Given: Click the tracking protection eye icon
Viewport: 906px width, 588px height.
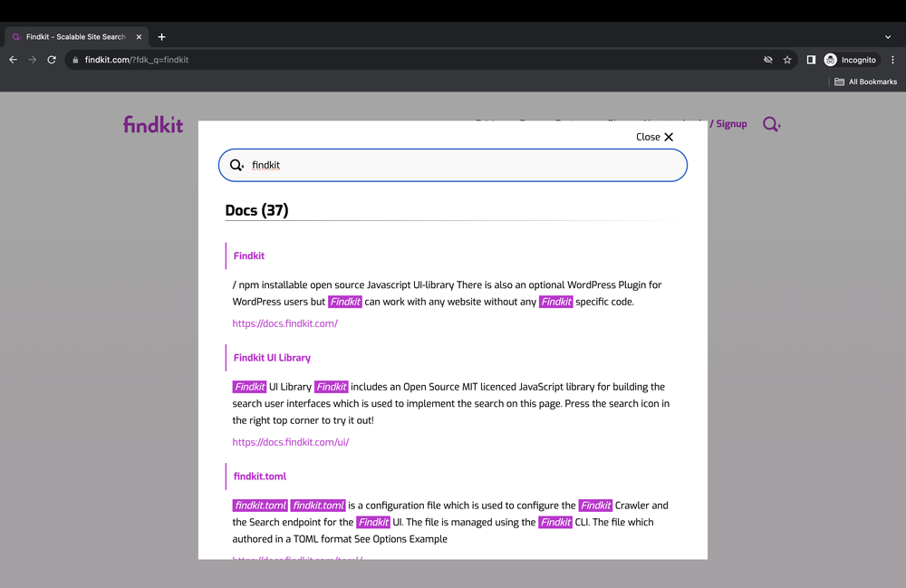Looking at the screenshot, I should coord(768,60).
